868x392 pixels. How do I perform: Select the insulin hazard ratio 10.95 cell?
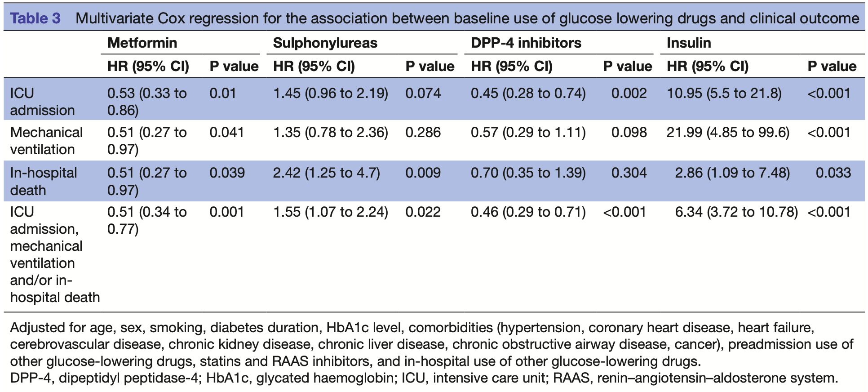click(724, 93)
